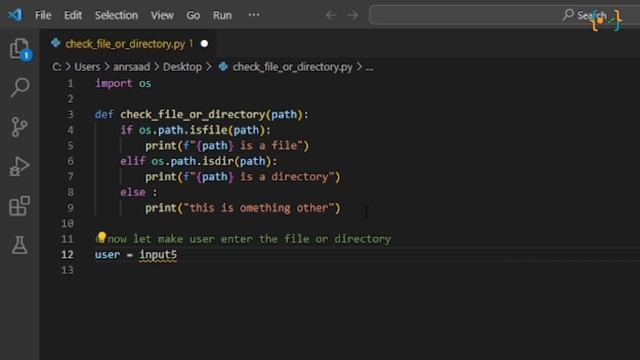This screenshot has width=640, height=360.
Task: Open the C: breadcrumb segment
Action: pos(57,67)
